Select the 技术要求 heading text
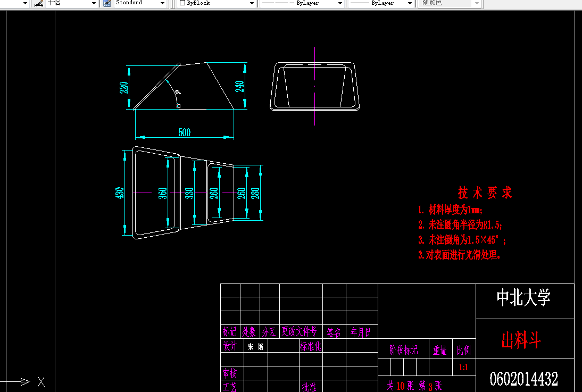582x392 pixels. click(485, 193)
